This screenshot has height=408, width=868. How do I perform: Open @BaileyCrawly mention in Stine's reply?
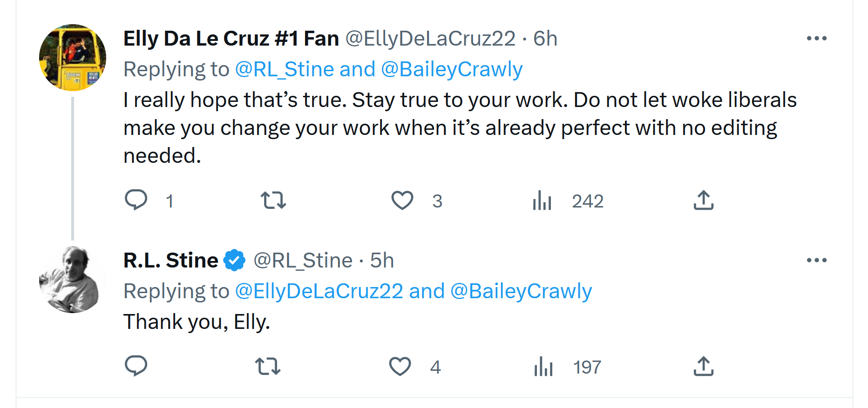521,291
